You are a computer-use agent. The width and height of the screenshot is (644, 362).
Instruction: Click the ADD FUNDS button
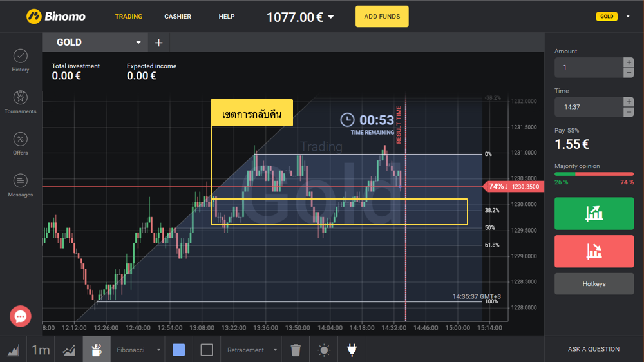382,17
